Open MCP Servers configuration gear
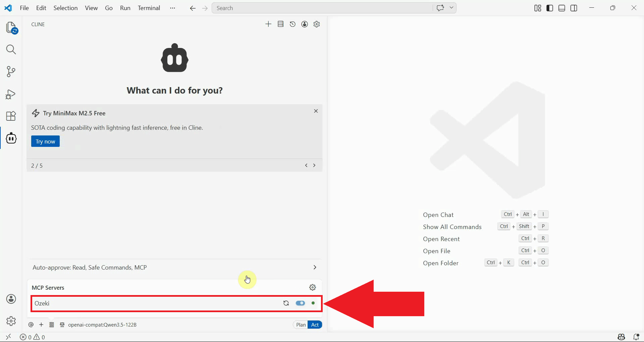This screenshot has width=644, height=342. (313, 287)
